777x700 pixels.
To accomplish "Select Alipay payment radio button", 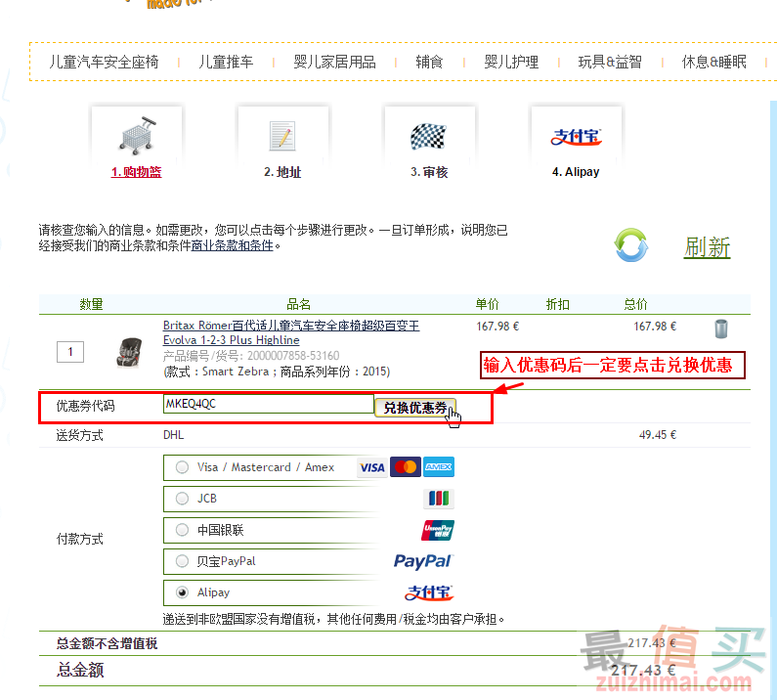I will tap(183, 592).
